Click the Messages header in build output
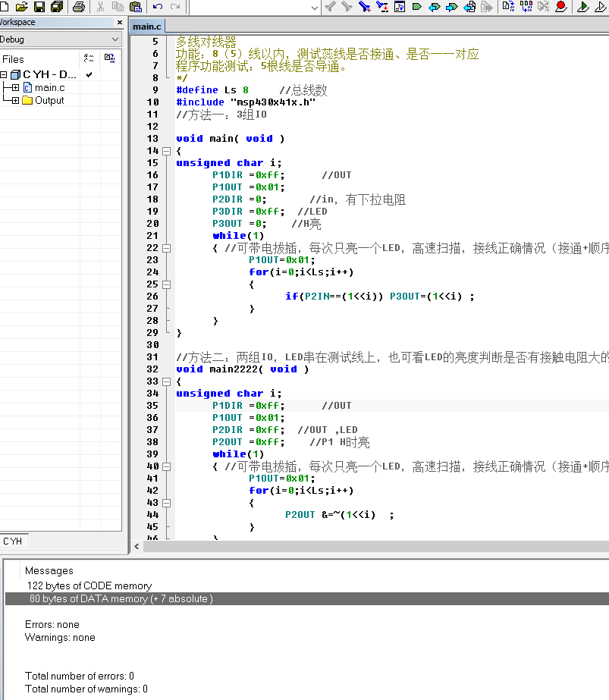 pos(49,570)
